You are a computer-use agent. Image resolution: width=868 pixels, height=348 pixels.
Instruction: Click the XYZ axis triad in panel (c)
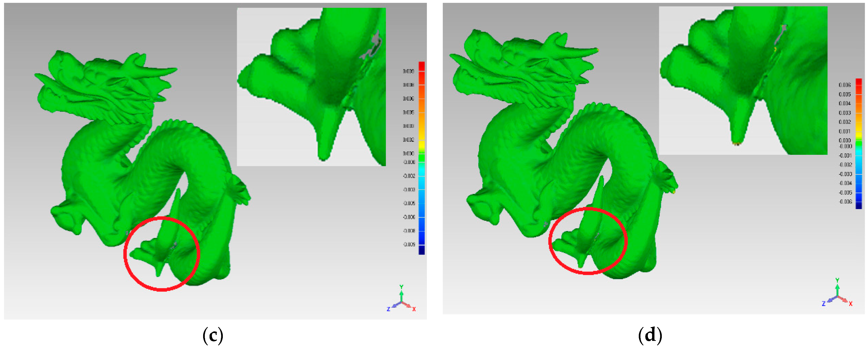point(401,300)
